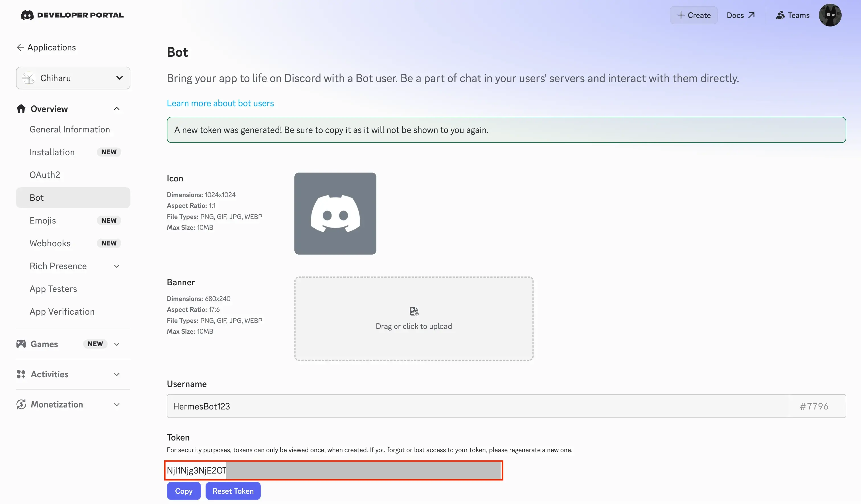Expand the Games section chevron
This screenshot has height=504, width=861.
[x=116, y=344]
